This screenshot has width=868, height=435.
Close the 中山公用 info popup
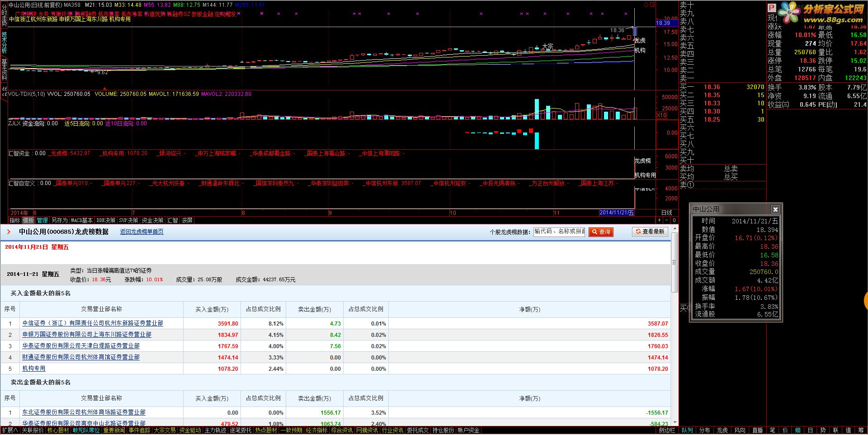pyautogui.click(x=775, y=209)
